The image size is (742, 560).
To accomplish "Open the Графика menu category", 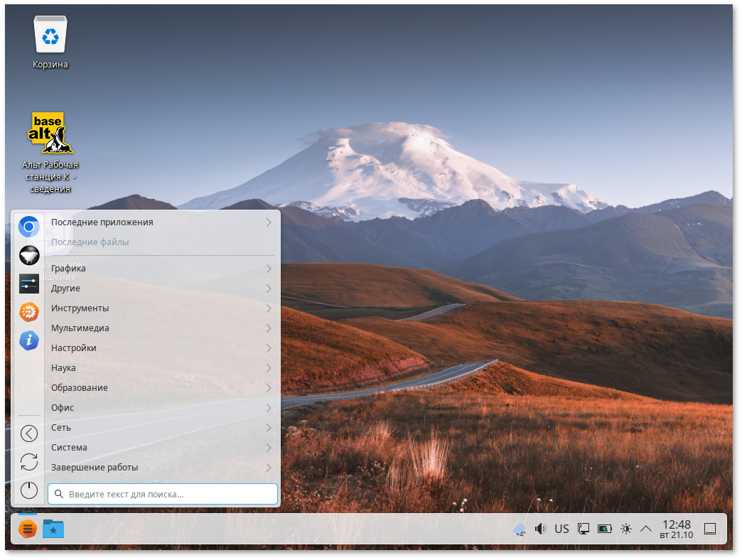I will click(69, 269).
